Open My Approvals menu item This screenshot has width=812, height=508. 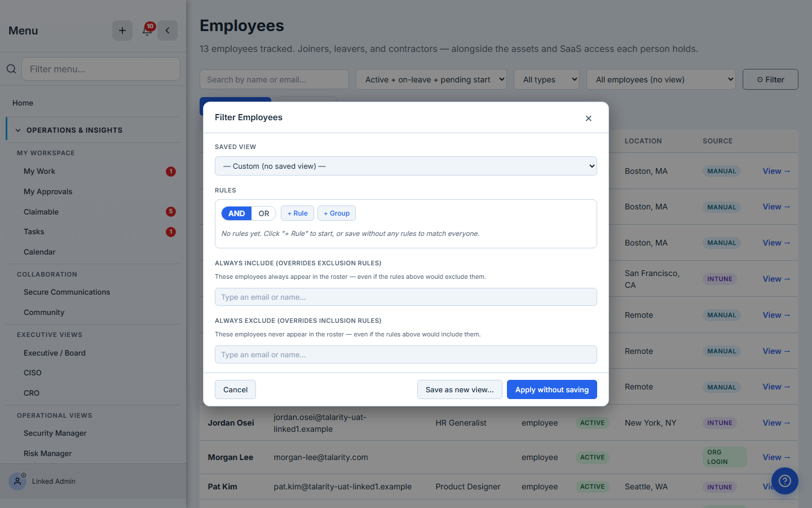48,191
